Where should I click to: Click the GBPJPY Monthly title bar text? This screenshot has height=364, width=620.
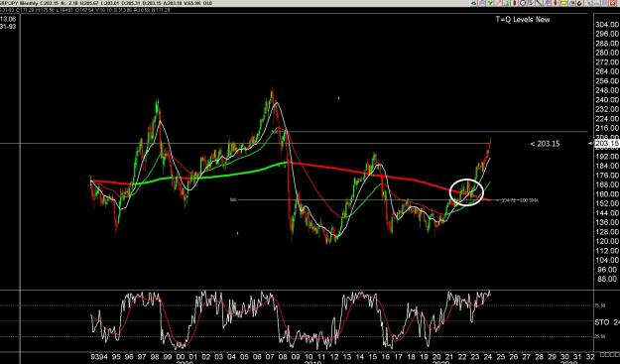(x=20, y=3)
